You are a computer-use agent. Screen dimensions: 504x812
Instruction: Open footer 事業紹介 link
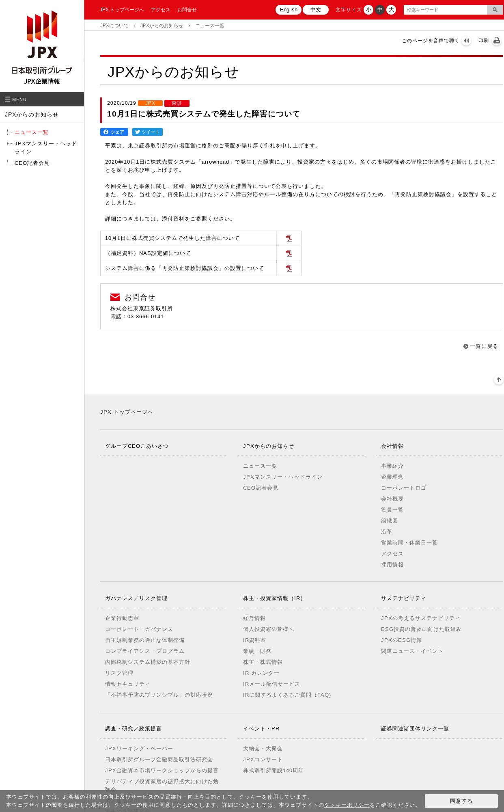tap(392, 466)
